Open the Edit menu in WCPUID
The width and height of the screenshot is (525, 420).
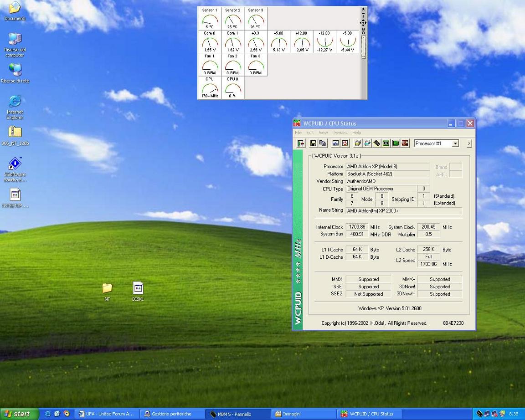[x=310, y=133]
